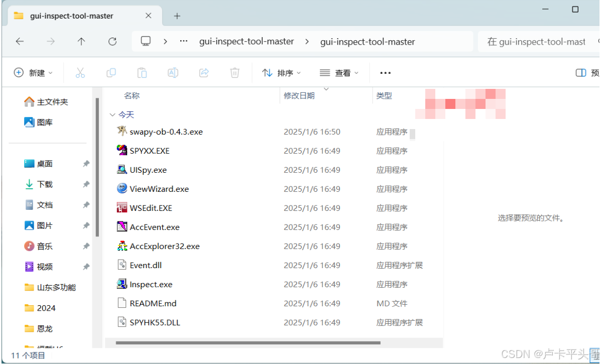Sort by the 名称 column header
The width and height of the screenshot is (602, 364).
pos(132,95)
